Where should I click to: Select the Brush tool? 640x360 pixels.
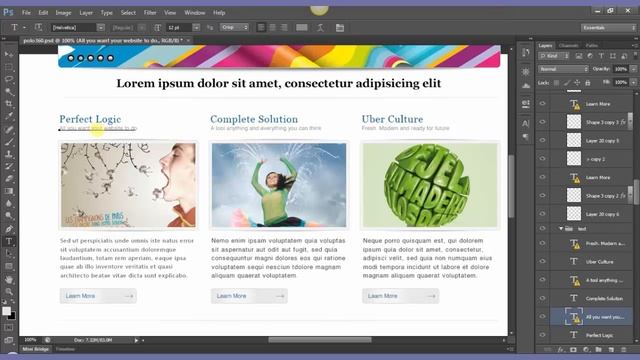coord(9,142)
